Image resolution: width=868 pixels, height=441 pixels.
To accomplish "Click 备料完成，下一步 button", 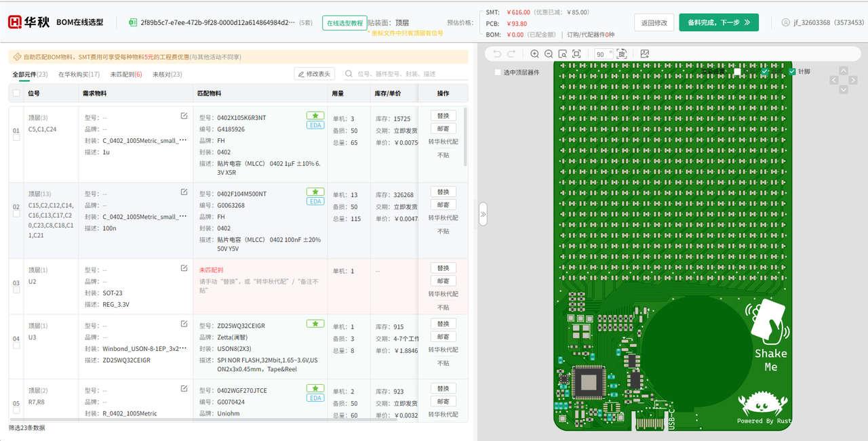I will coord(718,22).
